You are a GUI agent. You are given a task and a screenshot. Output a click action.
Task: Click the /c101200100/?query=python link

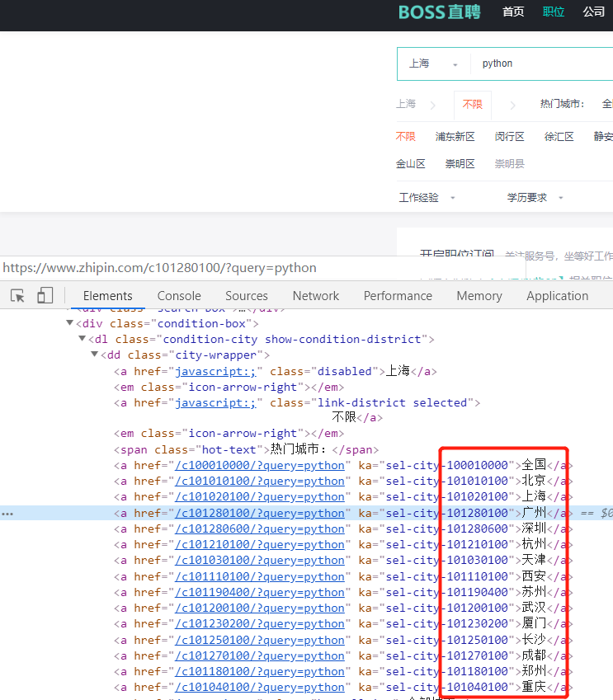260,608
